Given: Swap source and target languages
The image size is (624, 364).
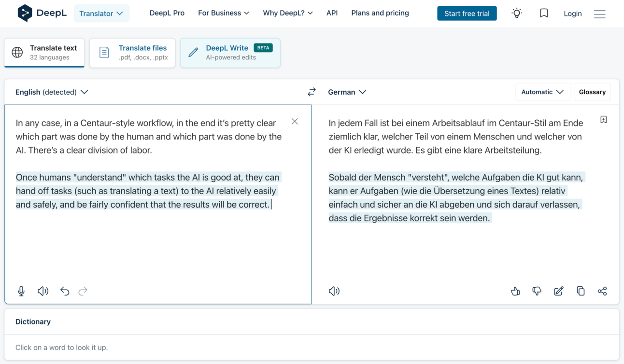Looking at the screenshot, I should pos(312,92).
